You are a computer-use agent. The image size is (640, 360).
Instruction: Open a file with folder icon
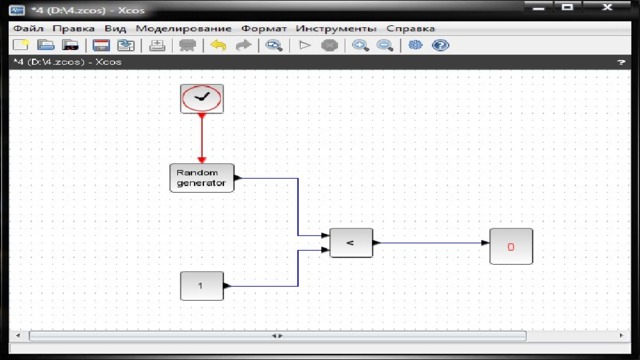(46, 45)
